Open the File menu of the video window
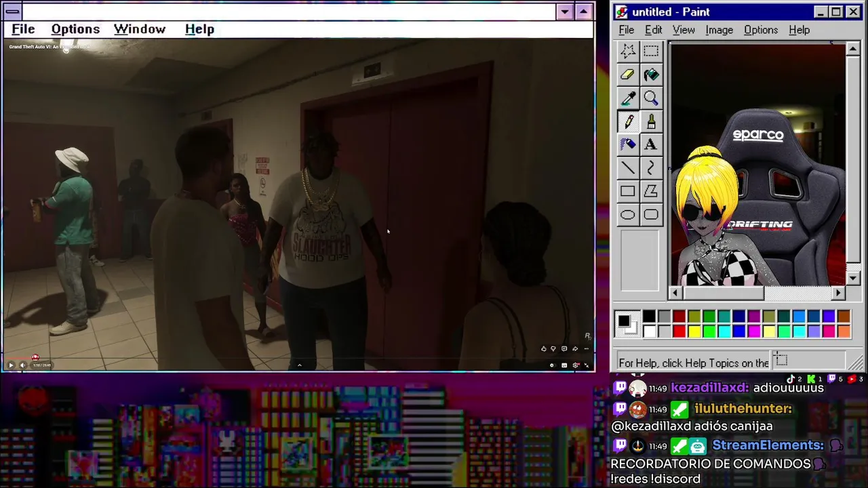This screenshot has width=868, height=488. 23,29
